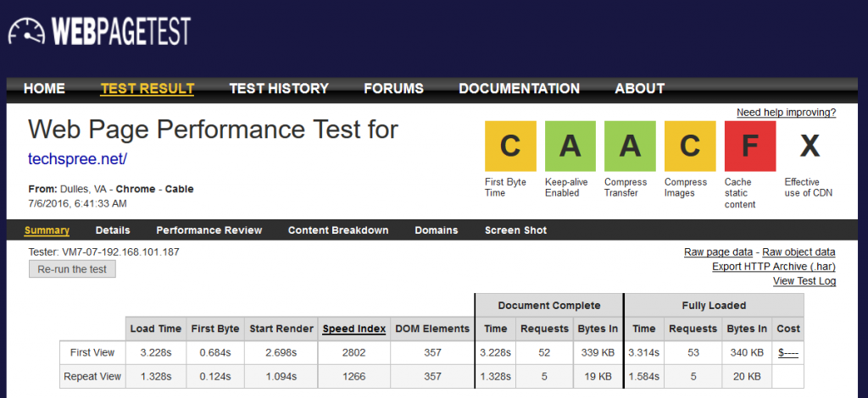The image size is (868, 398).
Task: Go to the HOME menu item
Action: pos(44,88)
